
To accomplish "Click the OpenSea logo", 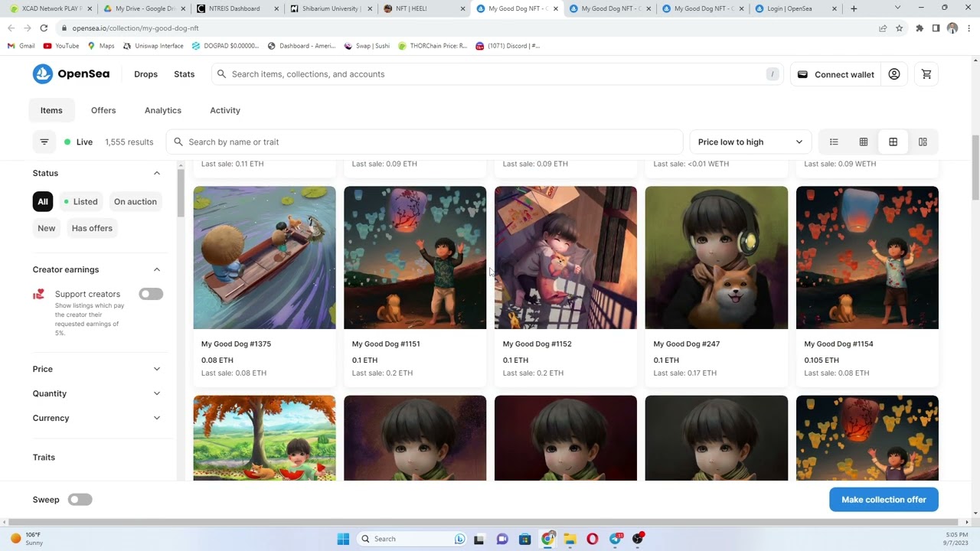I will pos(71,74).
